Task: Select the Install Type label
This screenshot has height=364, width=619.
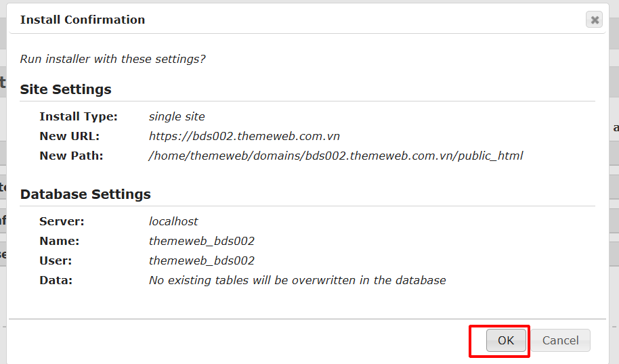Action: tap(79, 116)
